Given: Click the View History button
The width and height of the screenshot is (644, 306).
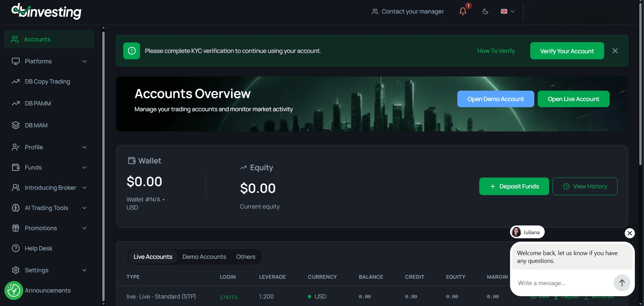Looking at the screenshot, I should (585, 186).
